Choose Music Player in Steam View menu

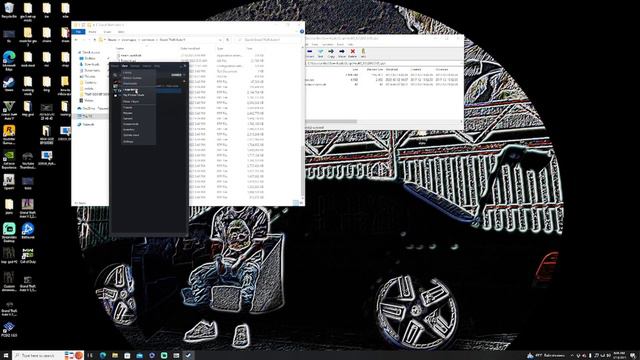coord(131,101)
